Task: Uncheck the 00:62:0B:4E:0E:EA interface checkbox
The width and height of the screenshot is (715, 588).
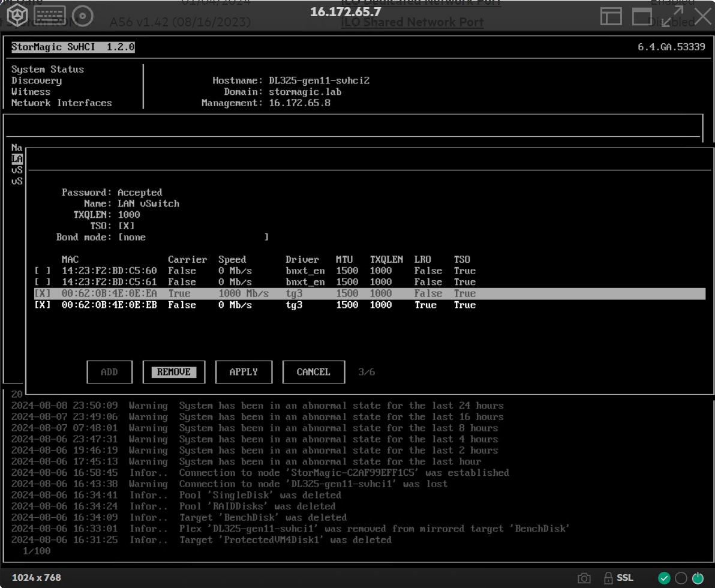Action: pos(43,293)
